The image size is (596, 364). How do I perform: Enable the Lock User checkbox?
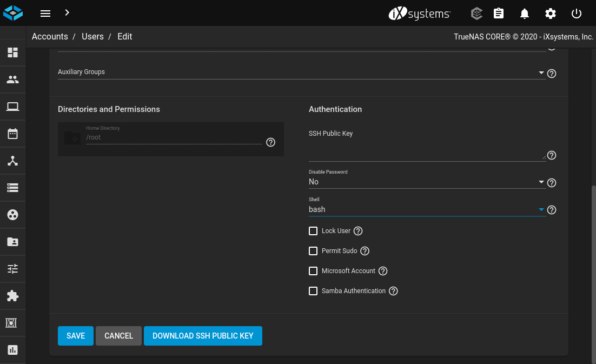313,231
